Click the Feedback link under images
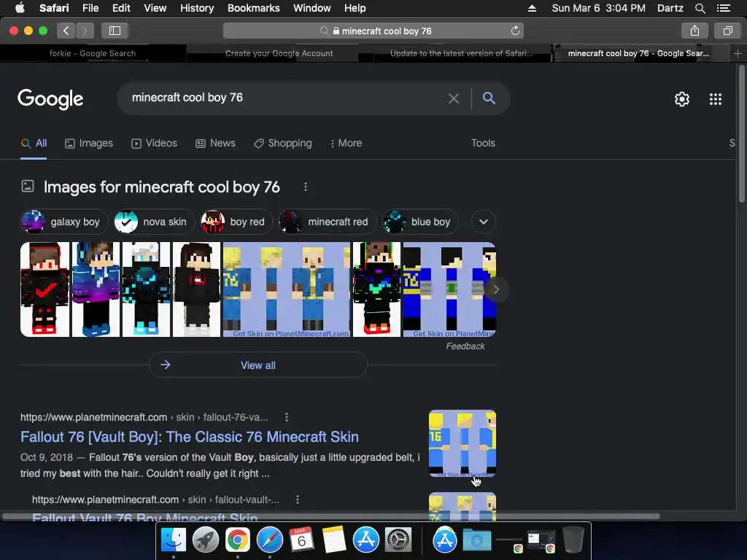The width and height of the screenshot is (747, 560). tap(465, 346)
